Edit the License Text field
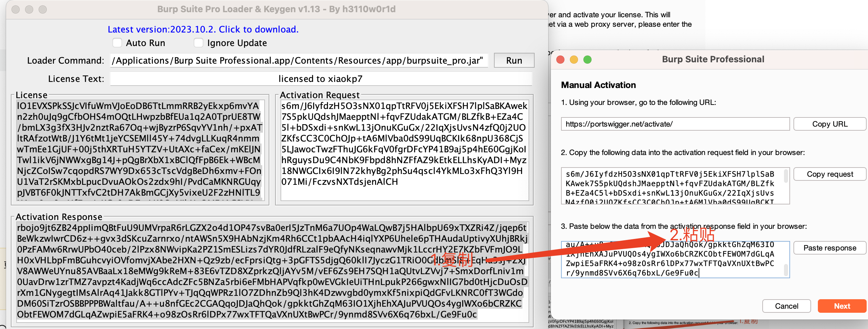Image resolution: width=868 pixels, height=329 pixels. point(321,79)
